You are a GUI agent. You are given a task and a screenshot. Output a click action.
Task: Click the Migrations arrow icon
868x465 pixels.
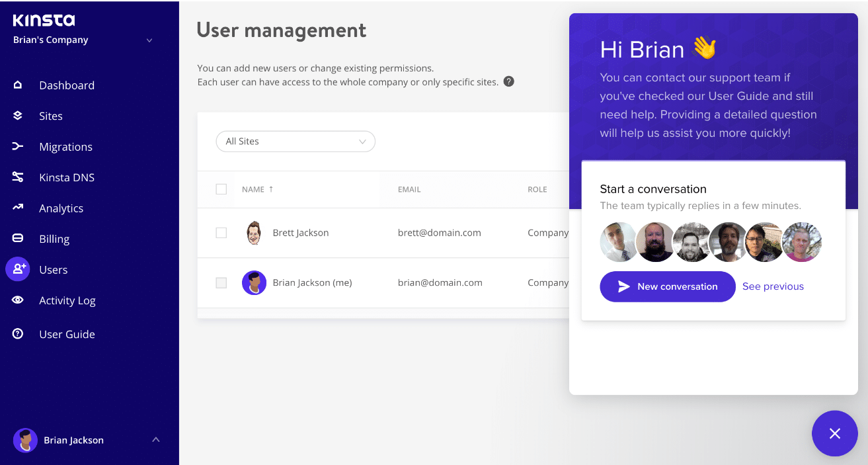point(18,146)
